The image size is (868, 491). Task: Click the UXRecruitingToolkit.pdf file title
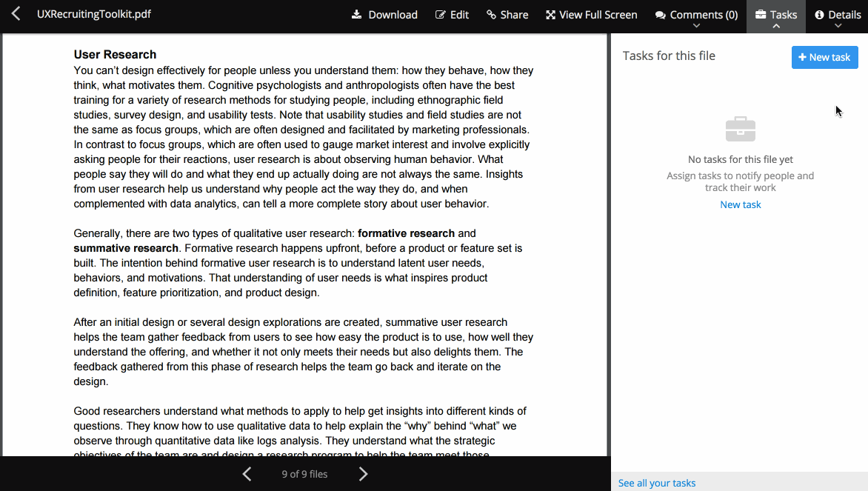(94, 14)
